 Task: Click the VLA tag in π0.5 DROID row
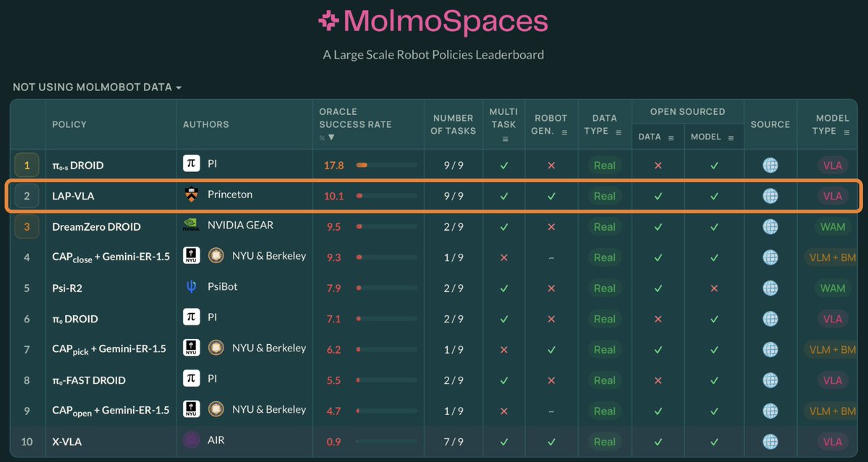833,166
